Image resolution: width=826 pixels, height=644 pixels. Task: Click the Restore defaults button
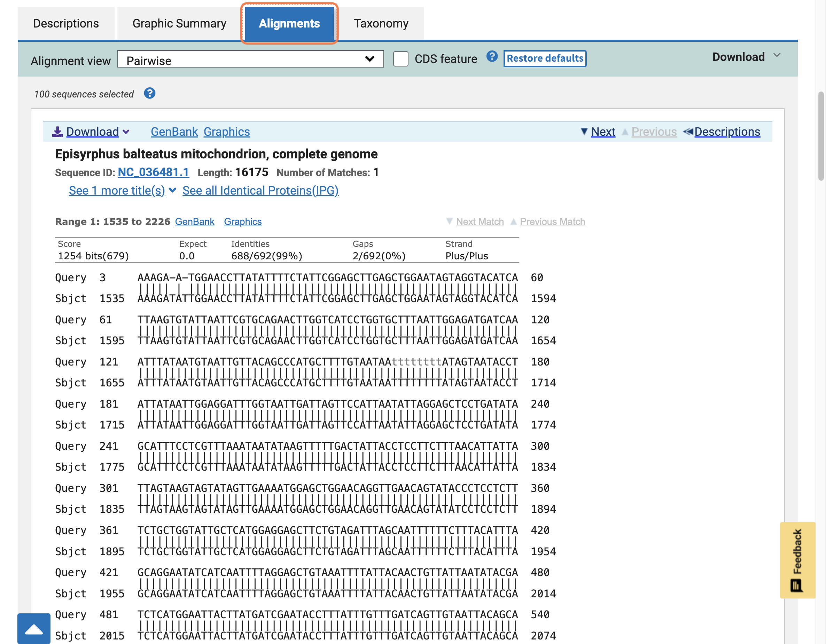pos(545,58)
